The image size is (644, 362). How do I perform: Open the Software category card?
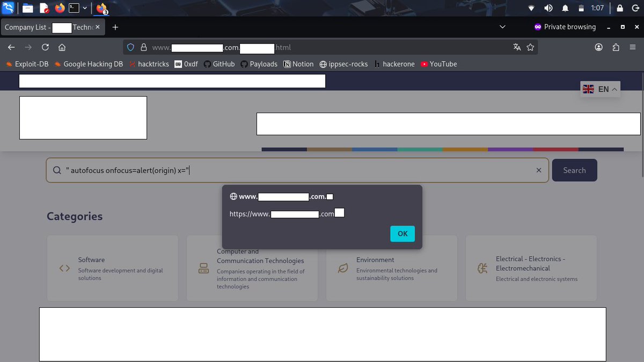tap(113, 268)
